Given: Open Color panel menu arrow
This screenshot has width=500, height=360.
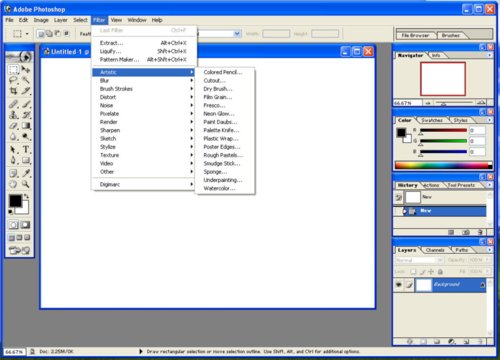Looking at the screenshot, I should [489, 120].
